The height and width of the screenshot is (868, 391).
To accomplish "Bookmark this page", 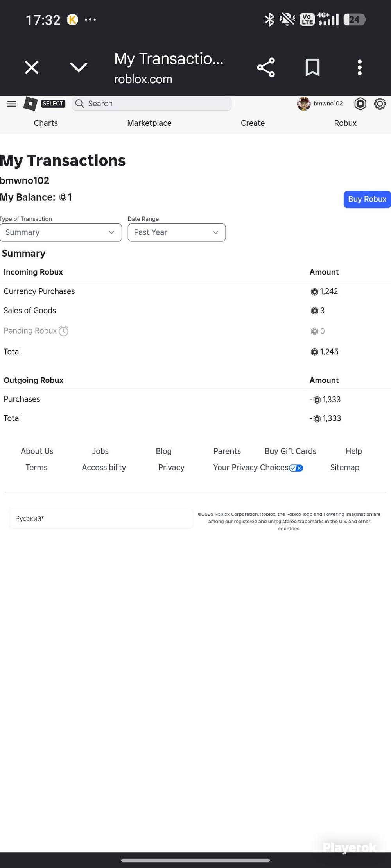I will coord(312,68).
